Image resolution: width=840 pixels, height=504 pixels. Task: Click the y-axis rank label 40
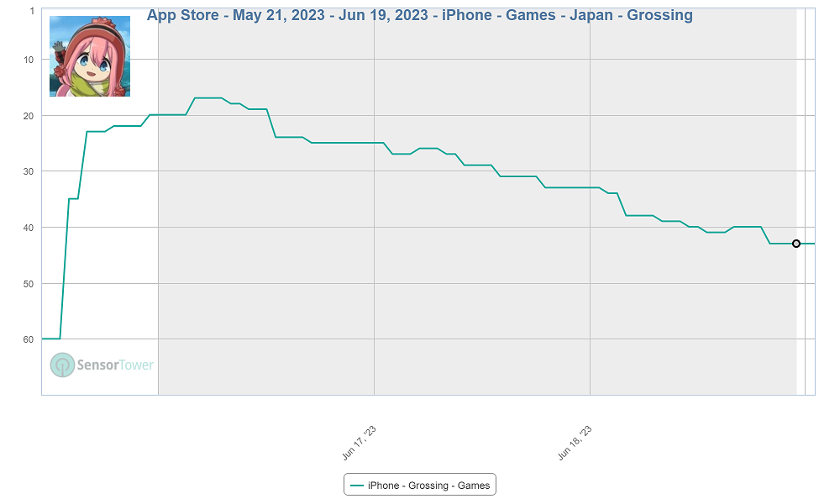point(29,228)
